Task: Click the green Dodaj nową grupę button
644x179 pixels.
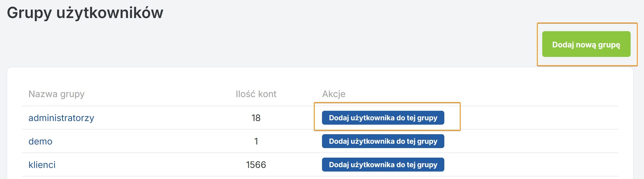Action: point(586,44)
